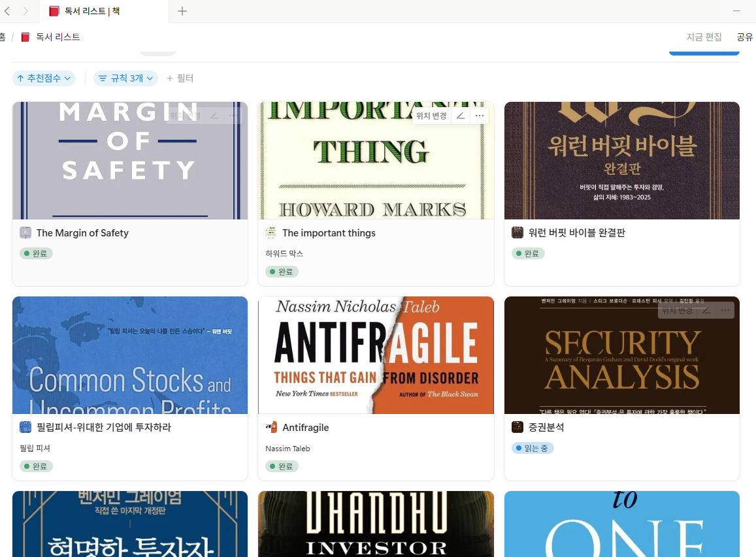The width and height of the screenshot is (756, 557).
Task: Open the 증권분석 title
Action: point(546,428)
